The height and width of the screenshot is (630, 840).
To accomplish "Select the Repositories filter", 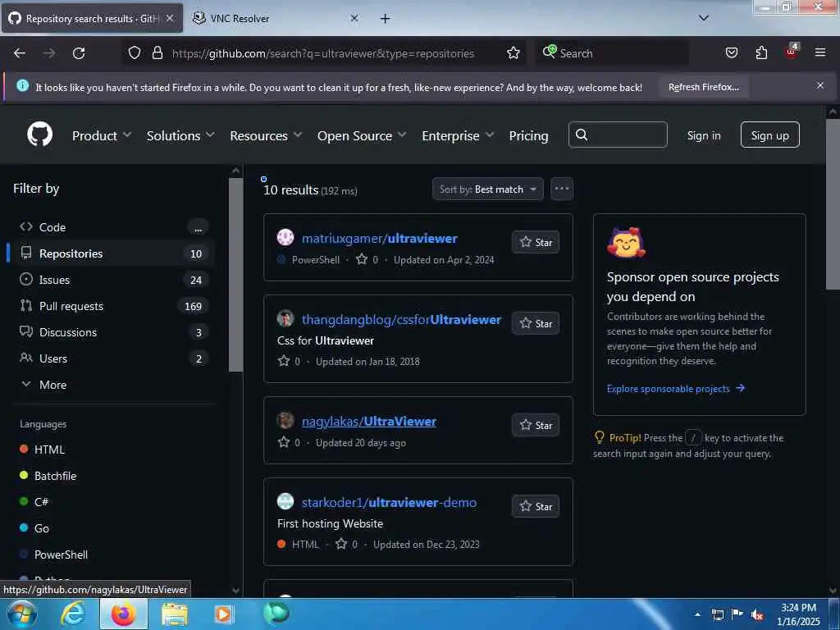I will [112, 253].
